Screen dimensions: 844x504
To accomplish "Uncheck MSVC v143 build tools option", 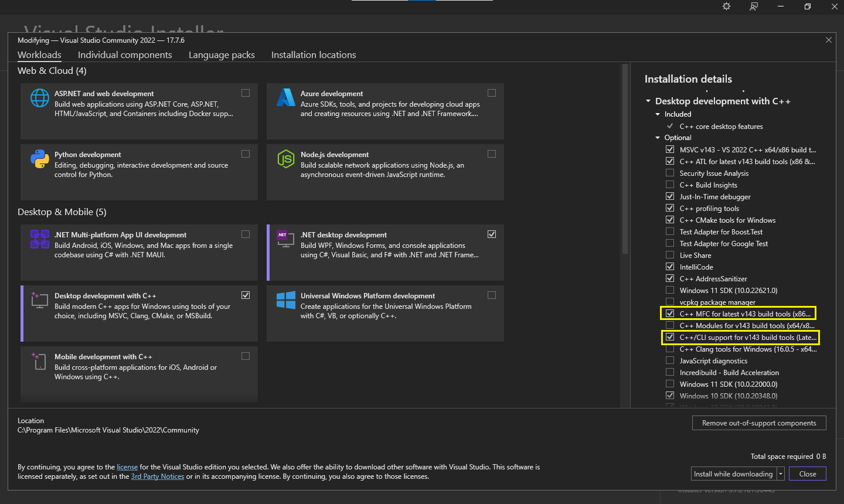I will [670, 149].
